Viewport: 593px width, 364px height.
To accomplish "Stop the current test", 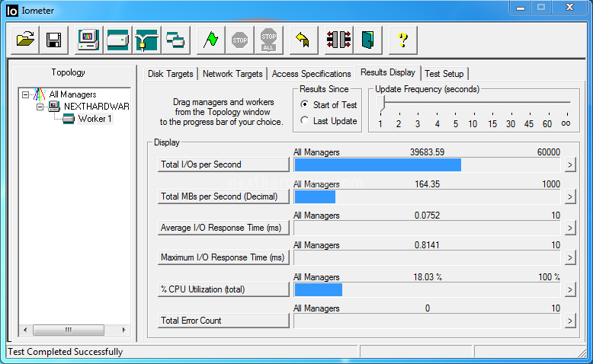I will point(240,40).
